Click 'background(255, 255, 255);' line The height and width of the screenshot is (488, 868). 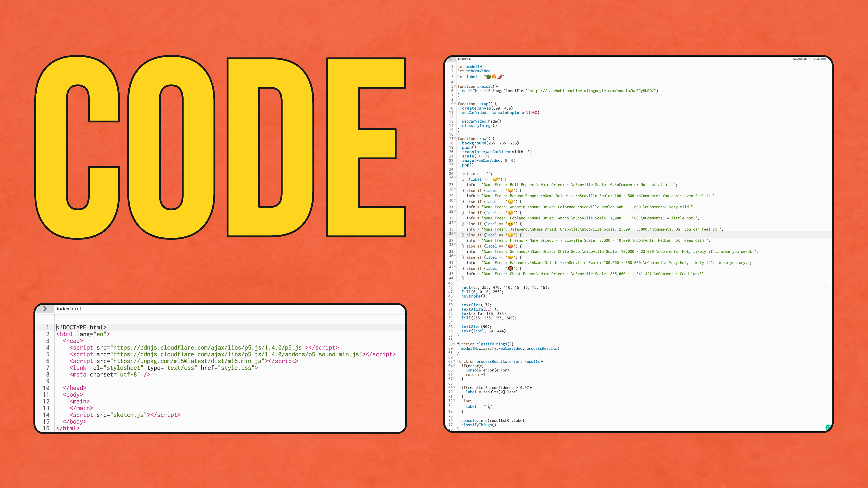point(491,143)
